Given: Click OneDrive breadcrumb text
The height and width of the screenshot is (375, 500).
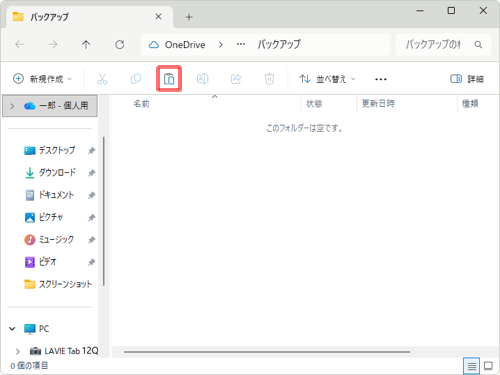Looking at the screenshot, I should tap(185, 45).
